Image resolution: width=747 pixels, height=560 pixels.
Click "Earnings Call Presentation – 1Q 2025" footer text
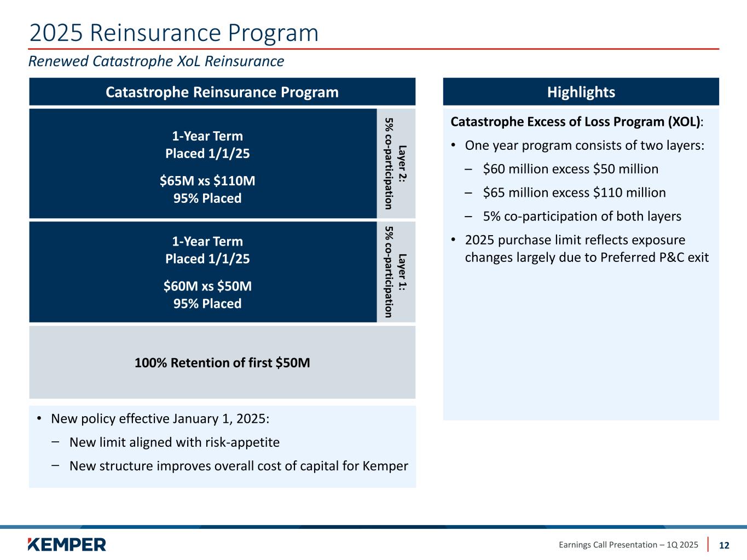[x=629, y=545]
